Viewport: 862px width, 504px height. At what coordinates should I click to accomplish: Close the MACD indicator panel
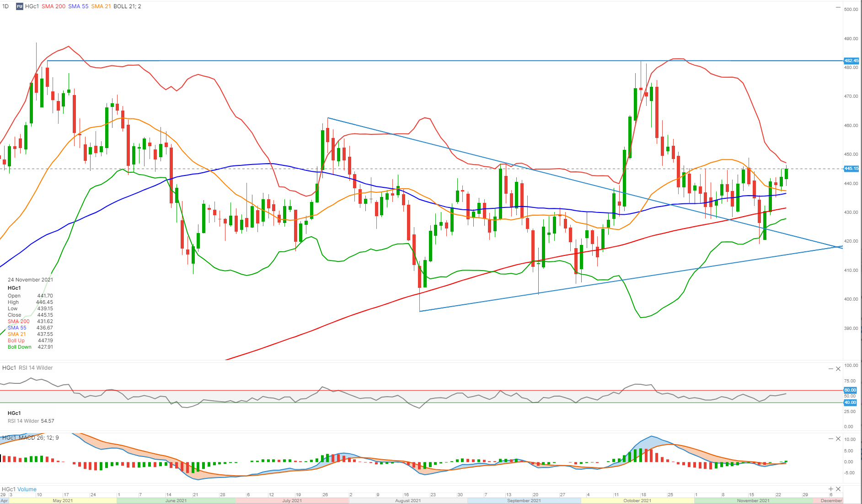(x=838, y=439)
